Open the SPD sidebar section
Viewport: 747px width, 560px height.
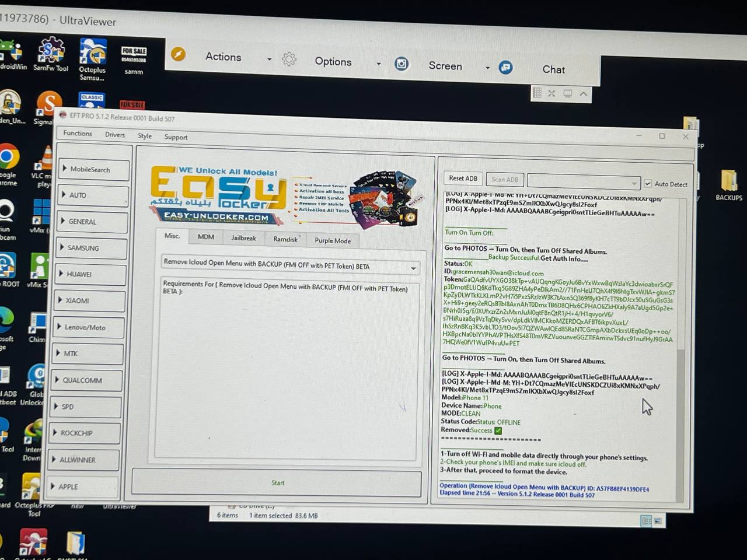86,407
